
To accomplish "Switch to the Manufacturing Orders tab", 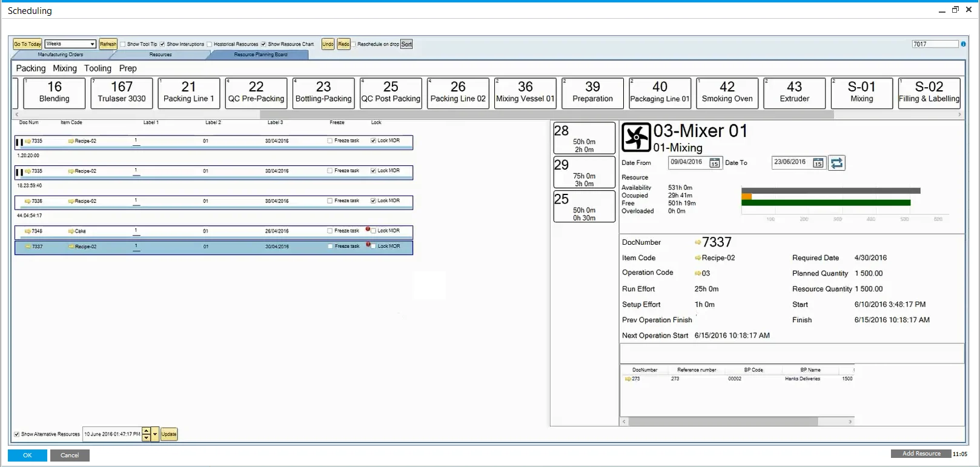I will pos(61,55).
